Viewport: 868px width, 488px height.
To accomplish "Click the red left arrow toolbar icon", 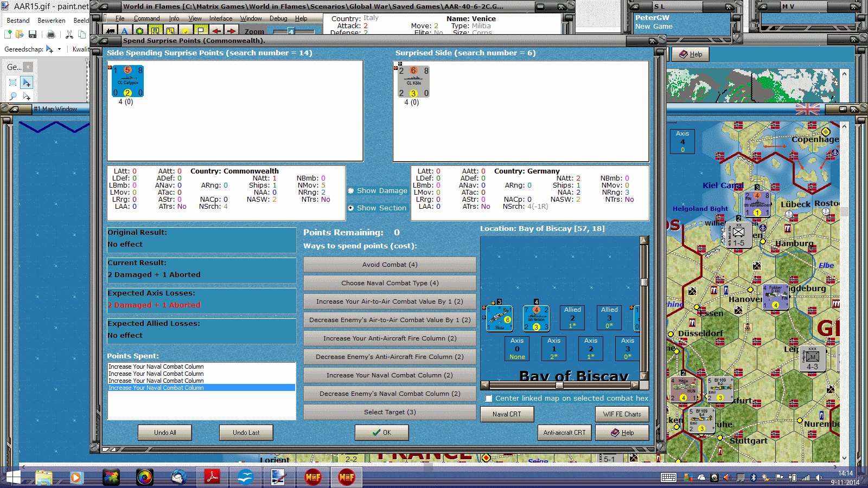I will 216,31.
